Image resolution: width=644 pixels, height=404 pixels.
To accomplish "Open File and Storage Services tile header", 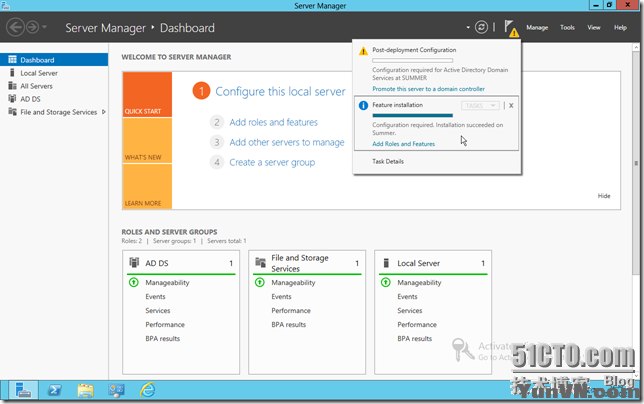I will pos(307,263).
